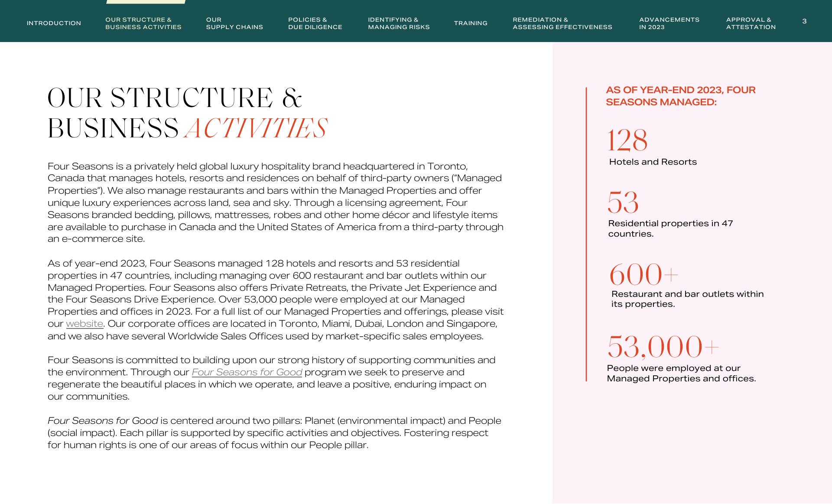Image resolution: width=832 pixels, height=504 pixels.
Task: Click the 53 residential properties statistic
Action: pyautogui.click(x=623, y=202)
